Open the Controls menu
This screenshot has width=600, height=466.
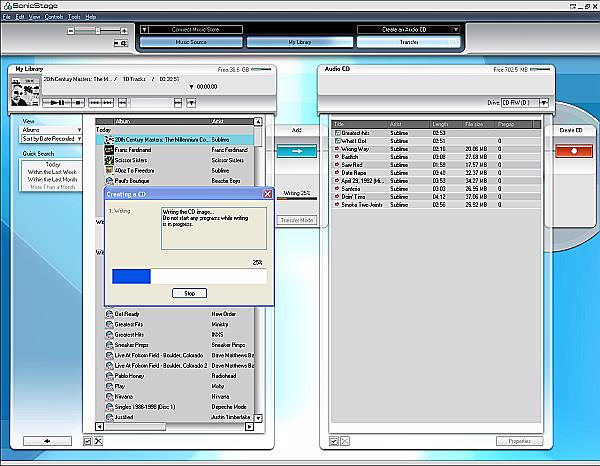tap(54, 17)
